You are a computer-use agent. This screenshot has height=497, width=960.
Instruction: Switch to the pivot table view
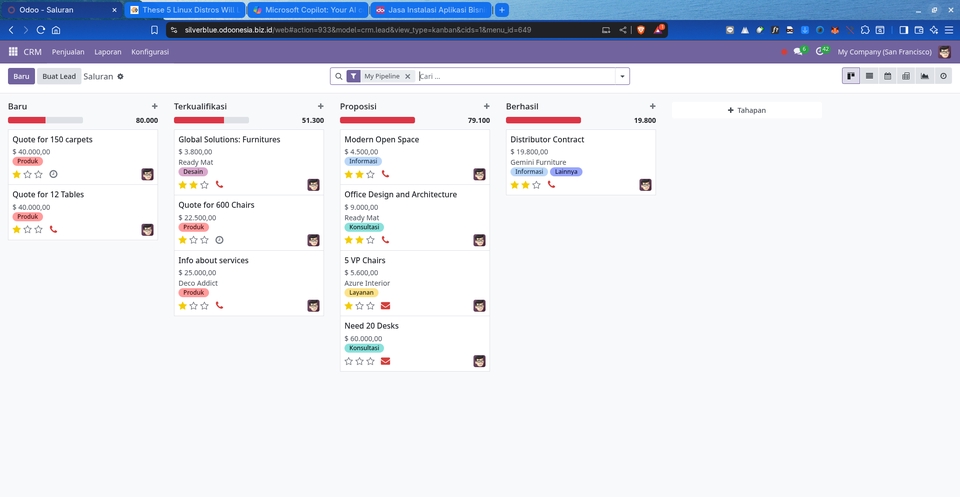[x=906, y=76]
